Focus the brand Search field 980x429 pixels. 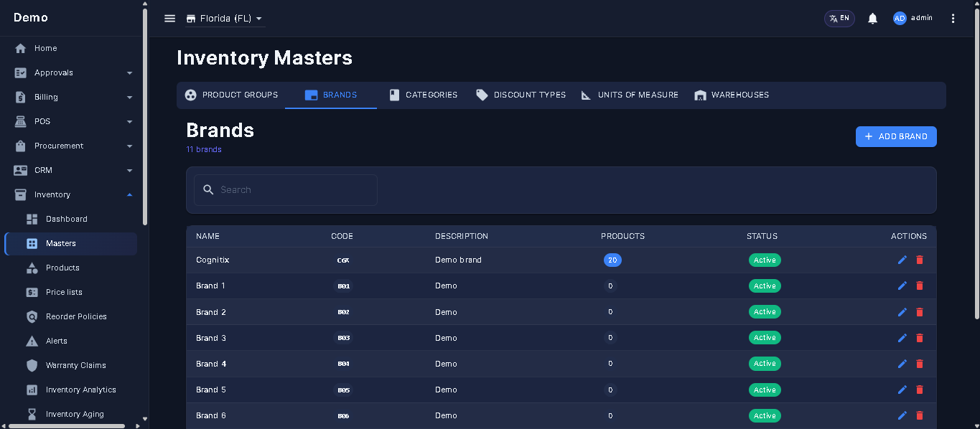(286, 190)
